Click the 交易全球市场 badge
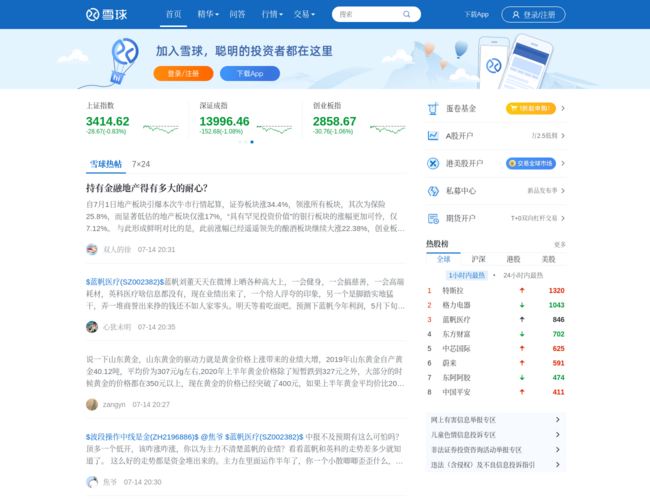The width and height of the screenshot is (650, 500). click(x=531, y=163)
